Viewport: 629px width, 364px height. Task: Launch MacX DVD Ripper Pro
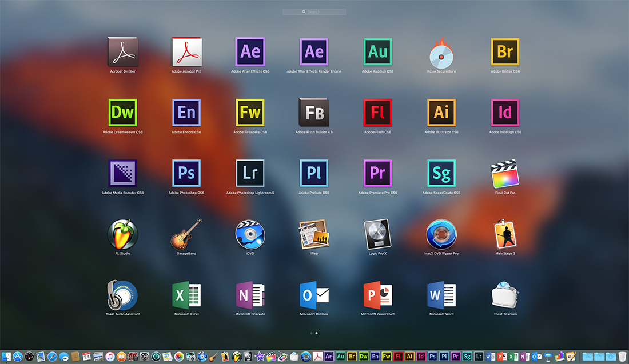tap(441, 234)
